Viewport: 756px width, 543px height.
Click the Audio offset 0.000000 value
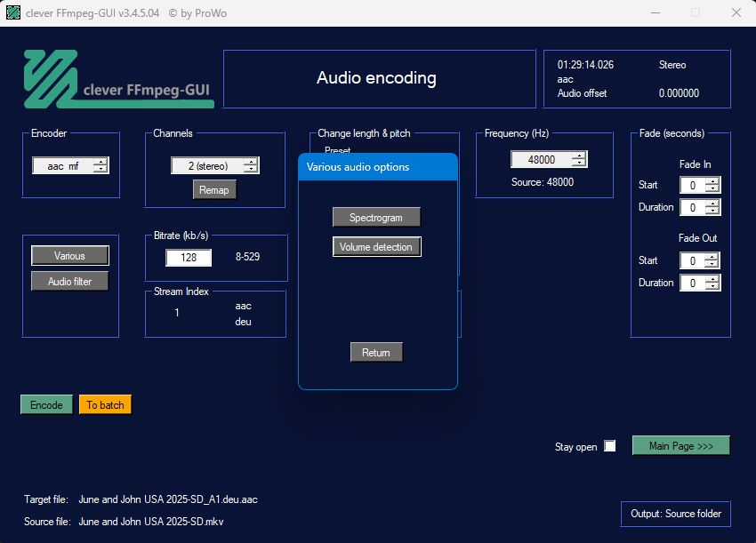tap(679, 93)
